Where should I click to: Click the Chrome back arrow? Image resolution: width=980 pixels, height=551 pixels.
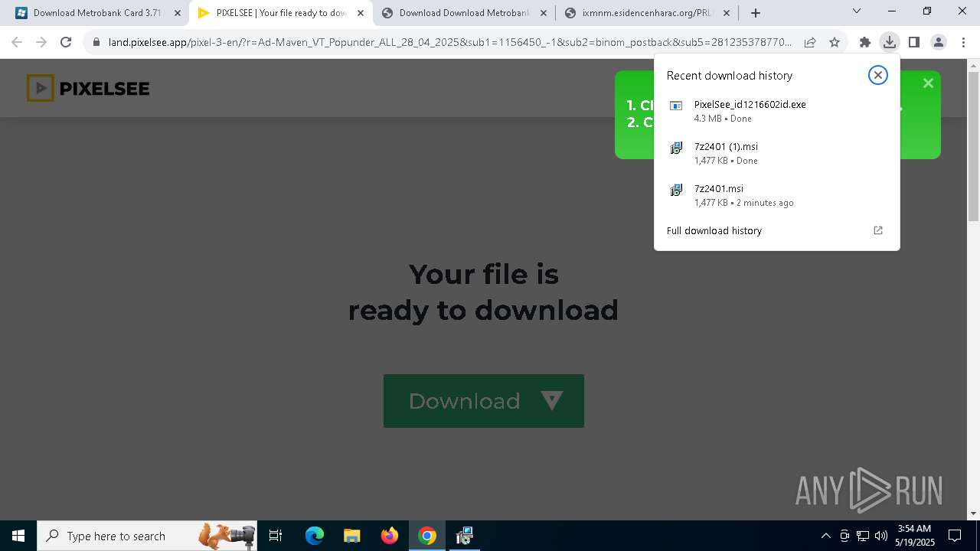(x=17, y=42)
